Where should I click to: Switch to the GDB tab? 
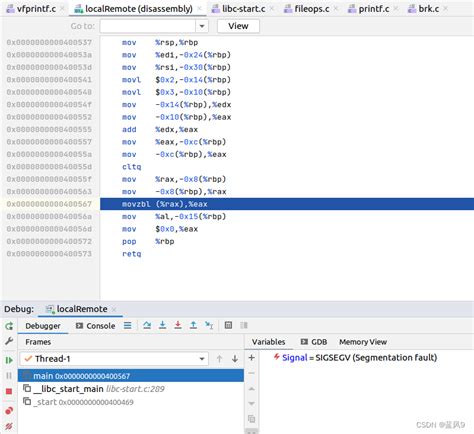coord(314,342)
